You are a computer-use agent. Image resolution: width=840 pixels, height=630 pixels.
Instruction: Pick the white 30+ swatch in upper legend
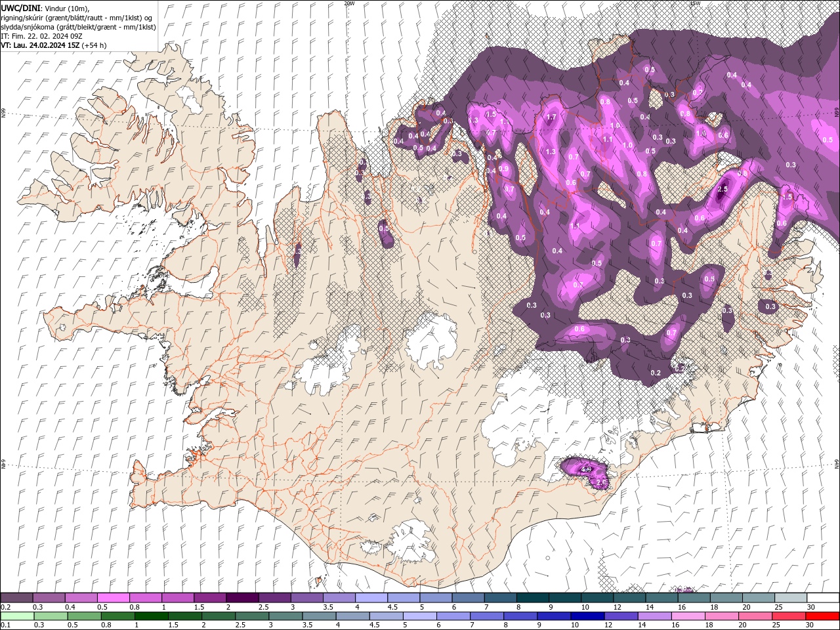(x=823, y=598)
